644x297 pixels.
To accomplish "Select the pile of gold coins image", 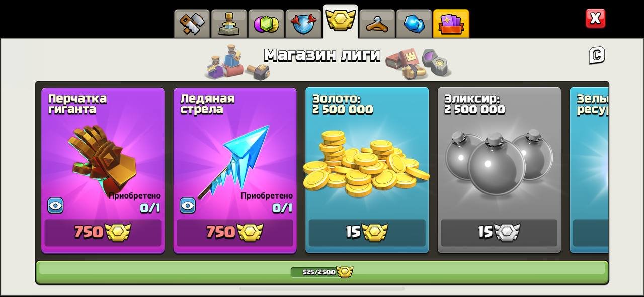I will coord(366,163).
